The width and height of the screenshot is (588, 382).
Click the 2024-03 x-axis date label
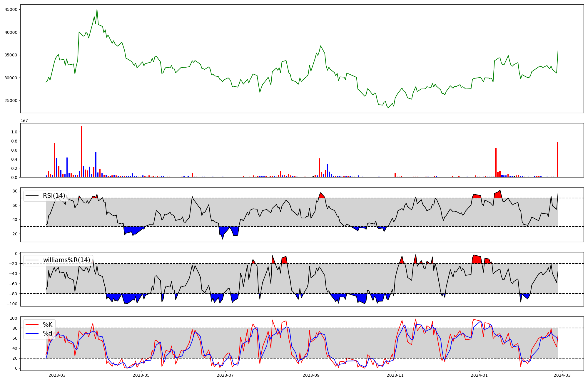pos(562,375)
